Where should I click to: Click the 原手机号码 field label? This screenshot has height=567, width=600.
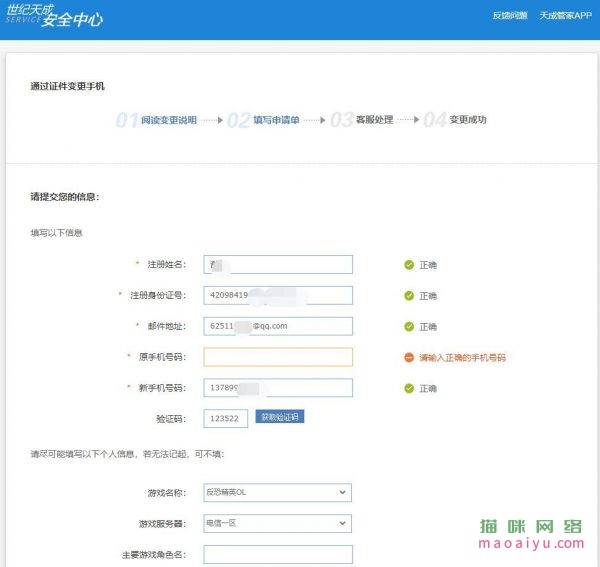[x=162, y=357]
